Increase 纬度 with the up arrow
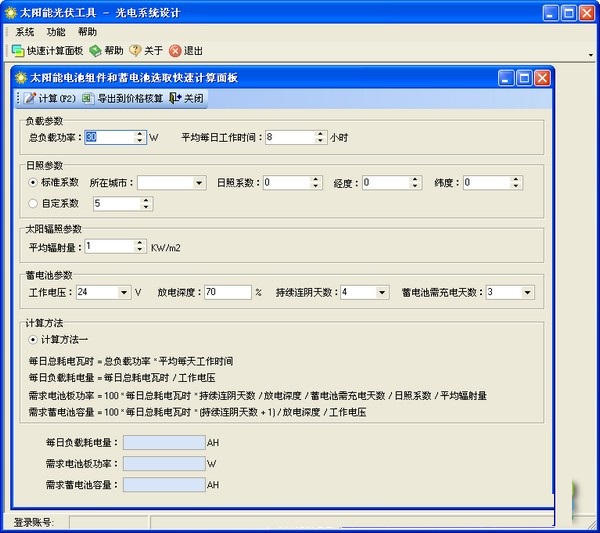 516,179
